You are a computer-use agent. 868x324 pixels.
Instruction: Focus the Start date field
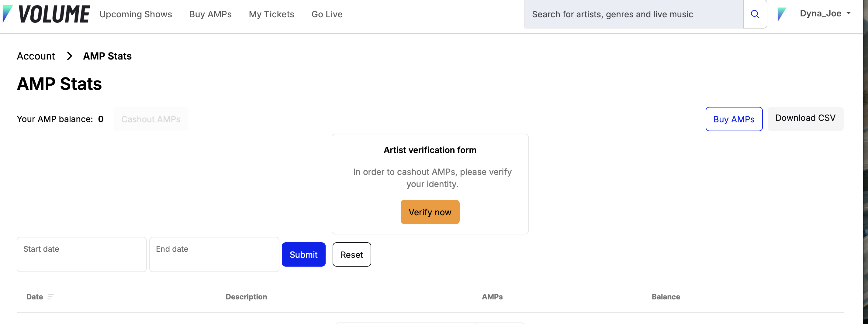pyautogui.click(x=81, y=254)
